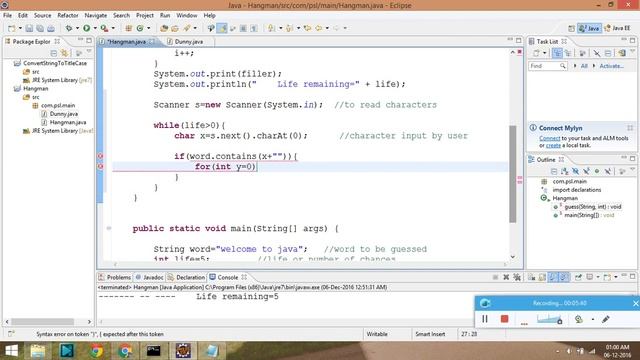The image size is (640, 360).
Task: Click the Previous Annotation icon
Action: 289,28
